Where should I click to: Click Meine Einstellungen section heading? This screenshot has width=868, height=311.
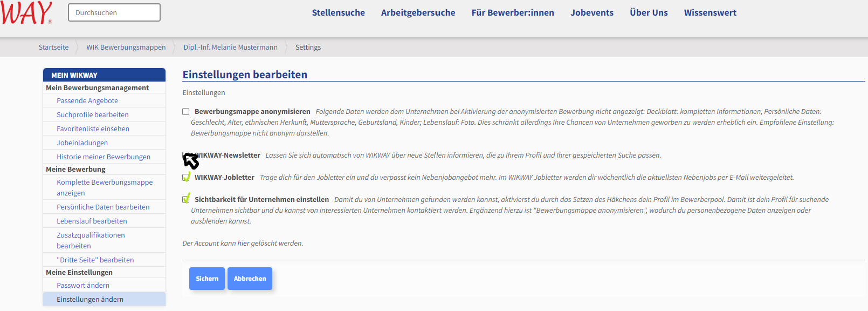79,273
